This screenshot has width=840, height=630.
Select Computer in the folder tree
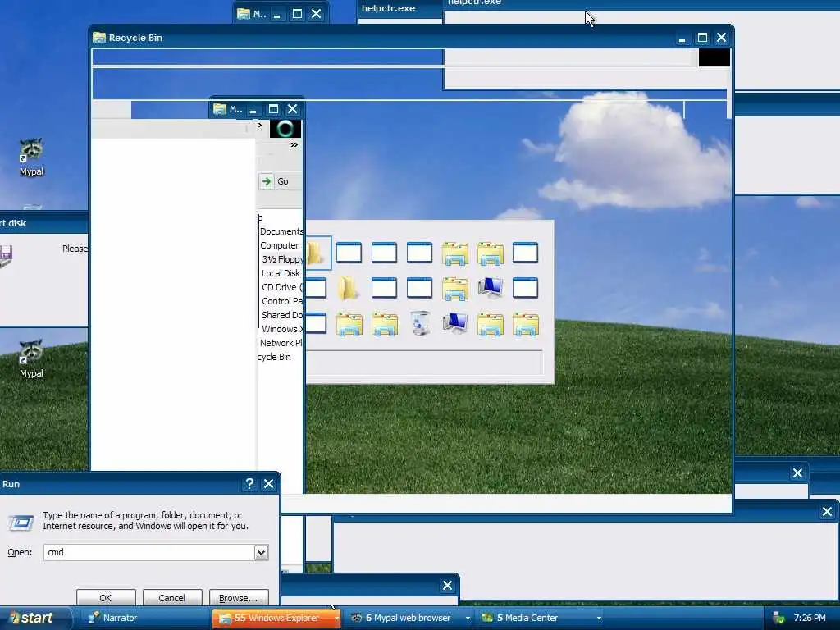tap(279, 245)
